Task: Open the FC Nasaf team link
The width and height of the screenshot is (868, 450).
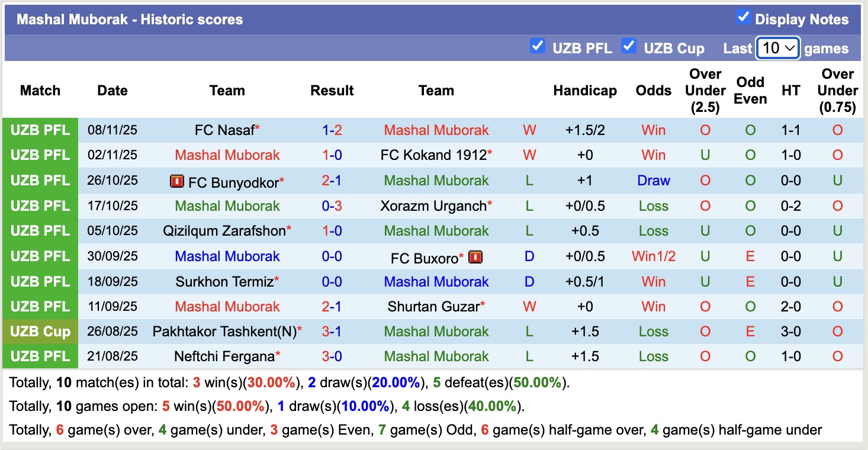Action: coord(224,130)
